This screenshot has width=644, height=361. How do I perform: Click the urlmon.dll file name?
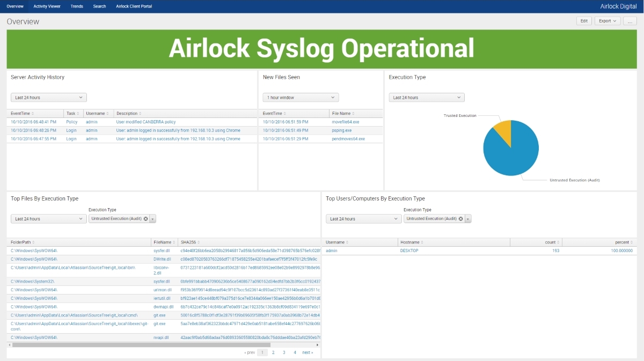click(163, 290)
